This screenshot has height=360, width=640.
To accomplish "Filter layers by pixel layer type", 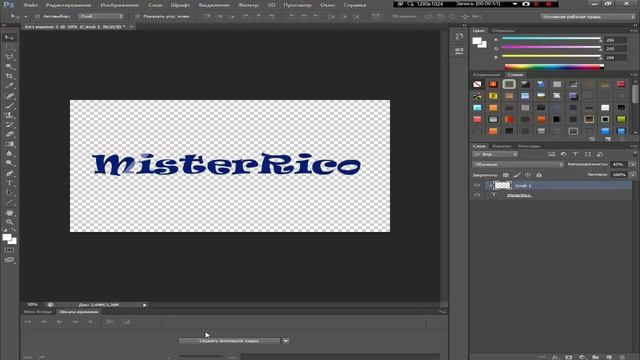I will coord(551,154).
